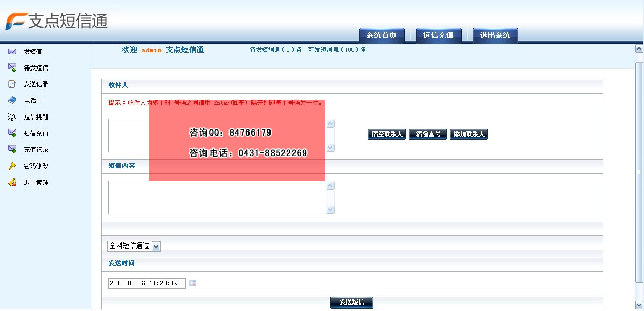Image resolution: width=644 pixels, height=311 pixels.
Task: Select the 发短信 envelope icon in sidebar
Action: click(x=12, y=51)
